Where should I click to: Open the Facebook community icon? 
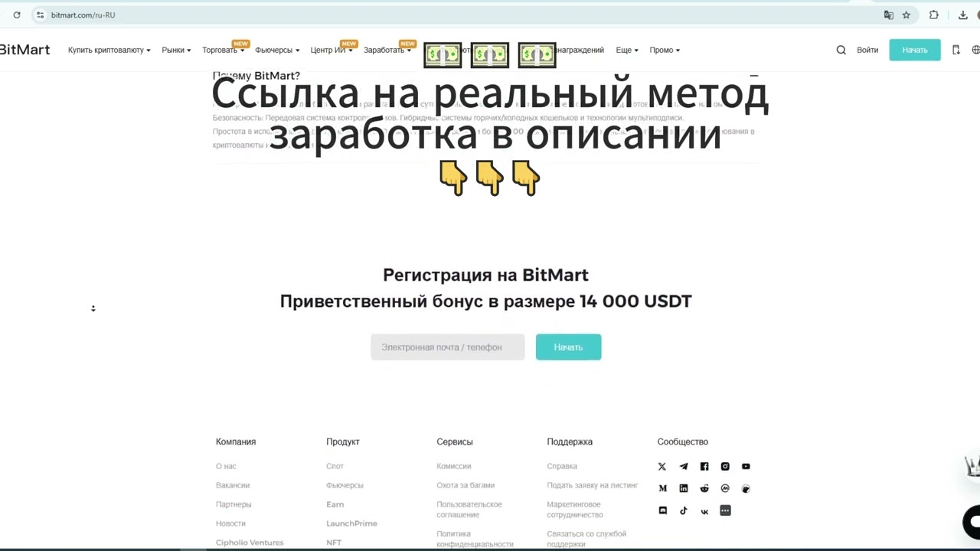pyautogui.click(x=704, y=466)
